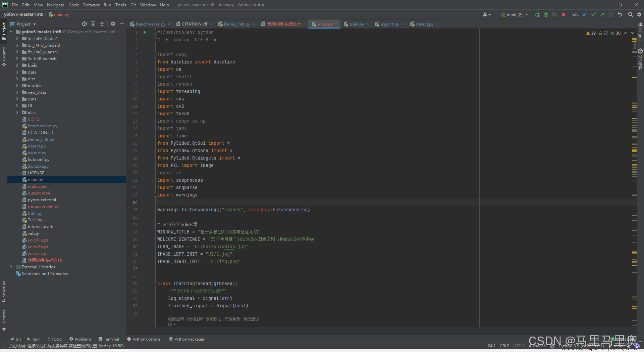Open the File menu
This screenshot has height=352, width=644.
point(15,5)
